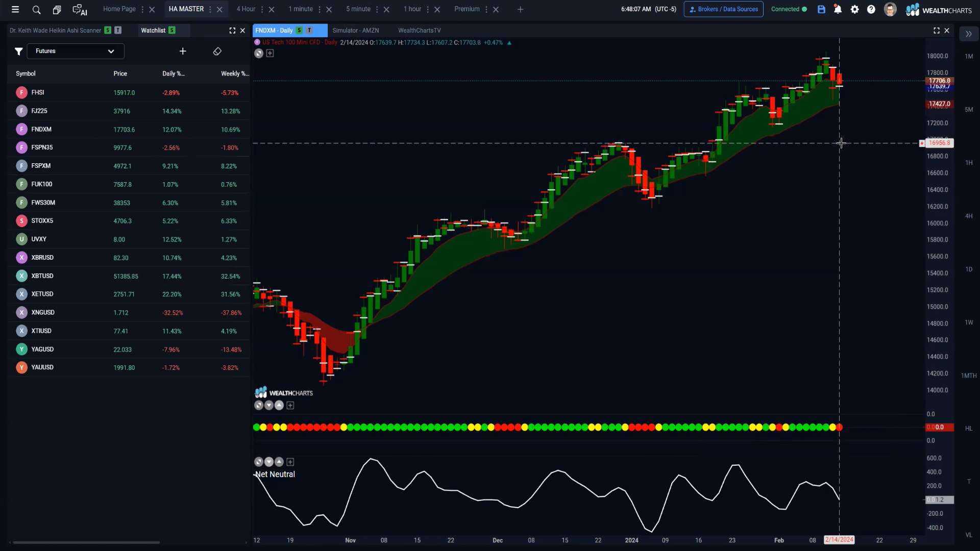Open the Home Page tab options menu
The height and width of the screenshot is (551, 980).
142,9
